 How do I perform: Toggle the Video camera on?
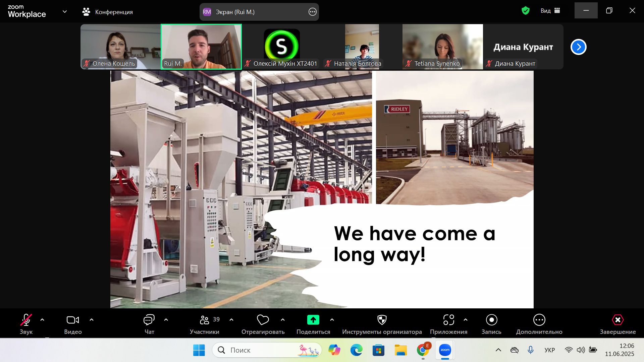[73, 320]
